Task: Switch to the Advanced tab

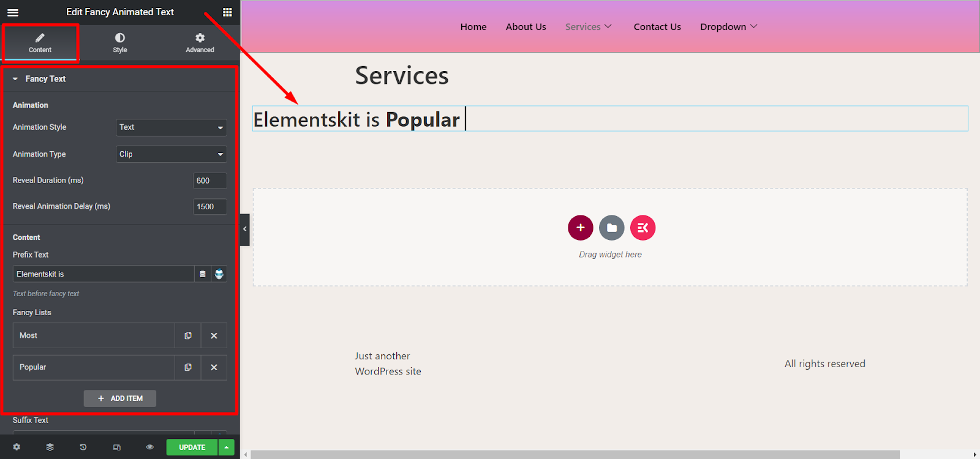Action: 200,43
